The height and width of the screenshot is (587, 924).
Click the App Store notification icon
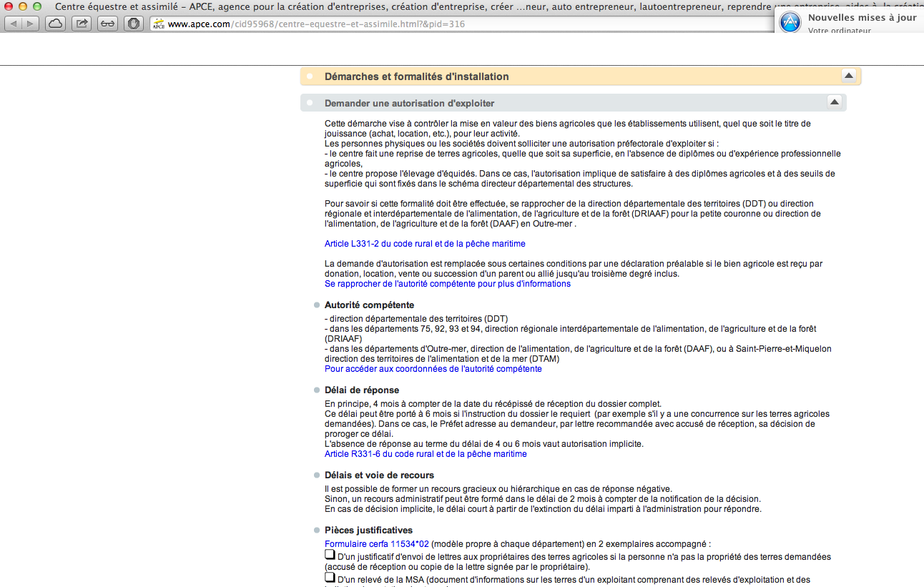790,23
